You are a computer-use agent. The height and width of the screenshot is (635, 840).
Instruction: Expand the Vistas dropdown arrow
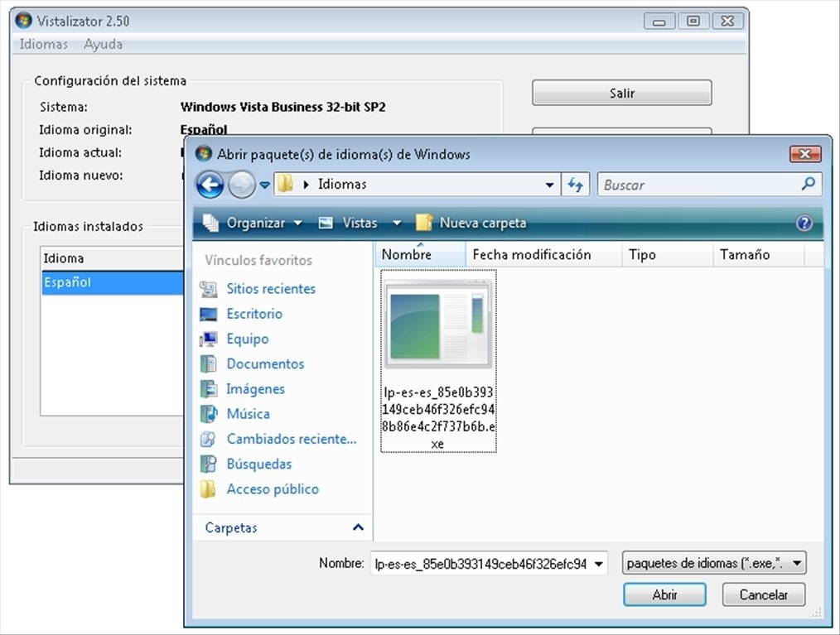tap(397, 223)
